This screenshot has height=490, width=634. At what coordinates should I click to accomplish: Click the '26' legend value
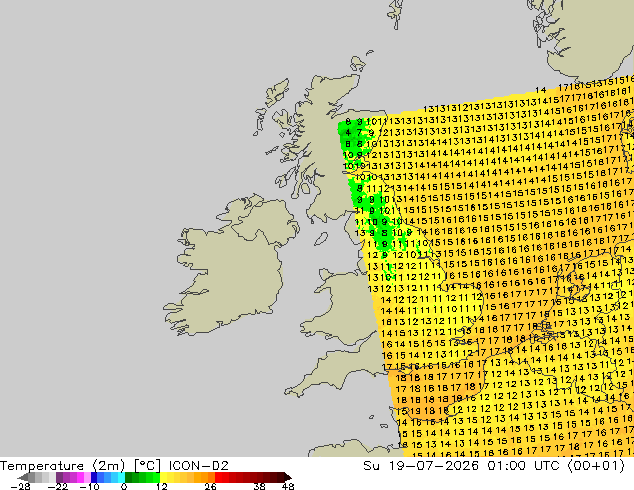tap(210, 486)
